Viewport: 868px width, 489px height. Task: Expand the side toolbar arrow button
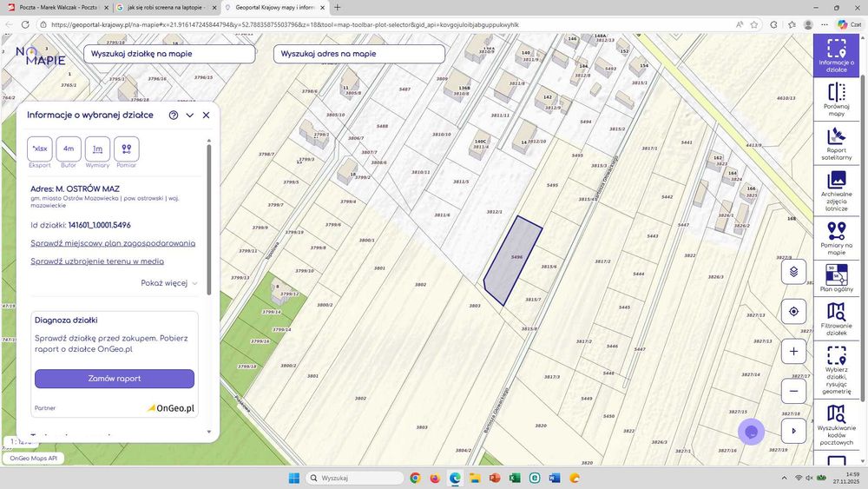click(793, 431)
